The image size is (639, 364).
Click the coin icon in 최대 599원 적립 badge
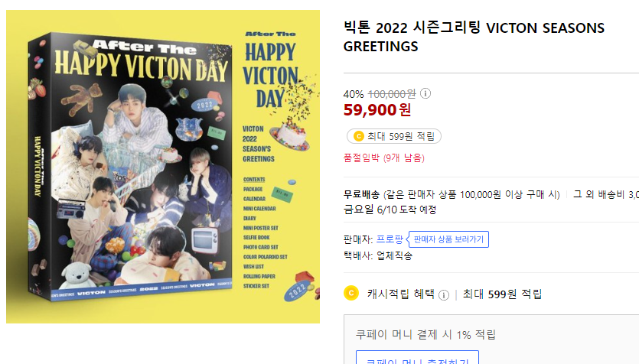(359, 136)
